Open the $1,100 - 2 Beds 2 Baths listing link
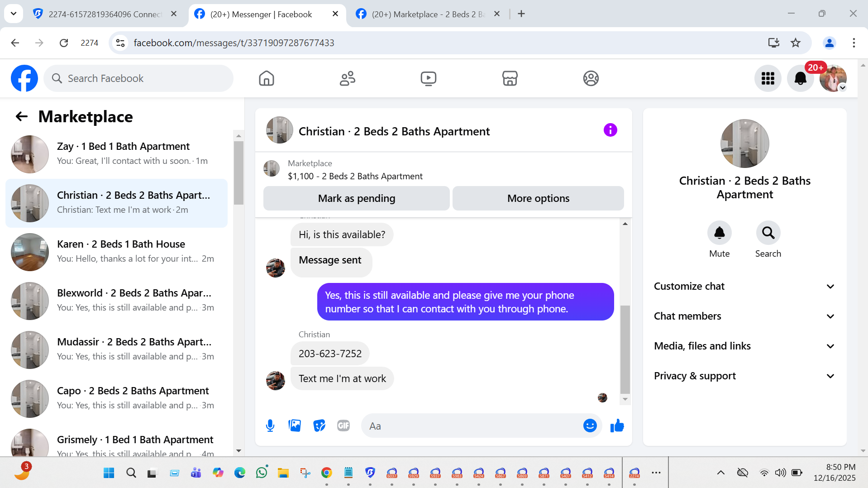The image size is (868, 488). (355, 176)
